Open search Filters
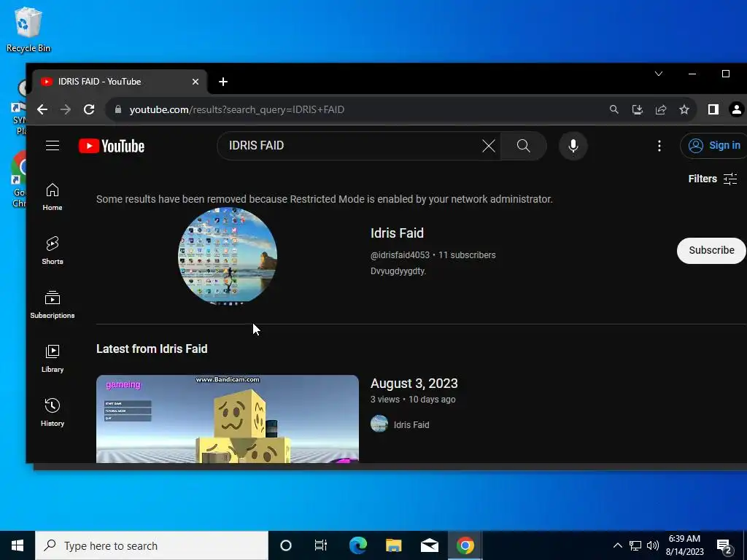Viewport: 747px width, 560px height. 713,179
